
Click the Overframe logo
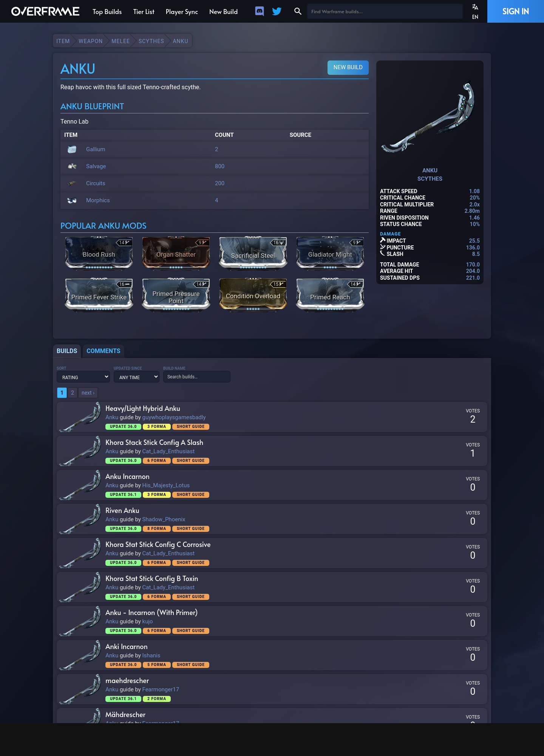pyautogui.click(x=45, y=11)
